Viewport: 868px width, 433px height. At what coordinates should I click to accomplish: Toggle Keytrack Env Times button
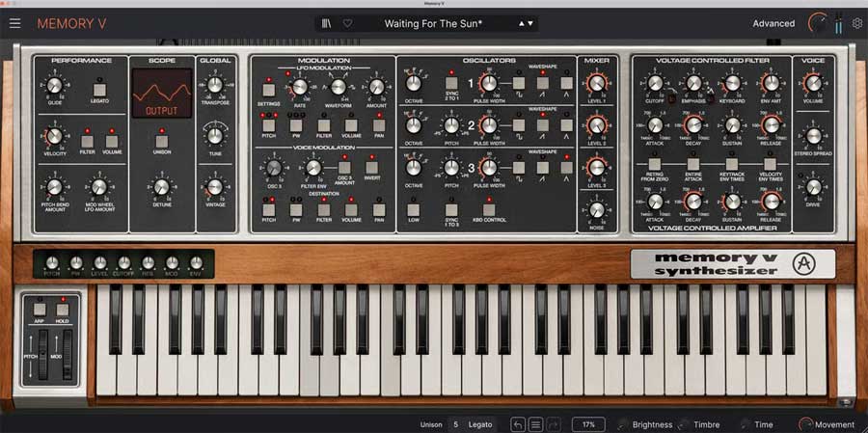tap(732, 164)
